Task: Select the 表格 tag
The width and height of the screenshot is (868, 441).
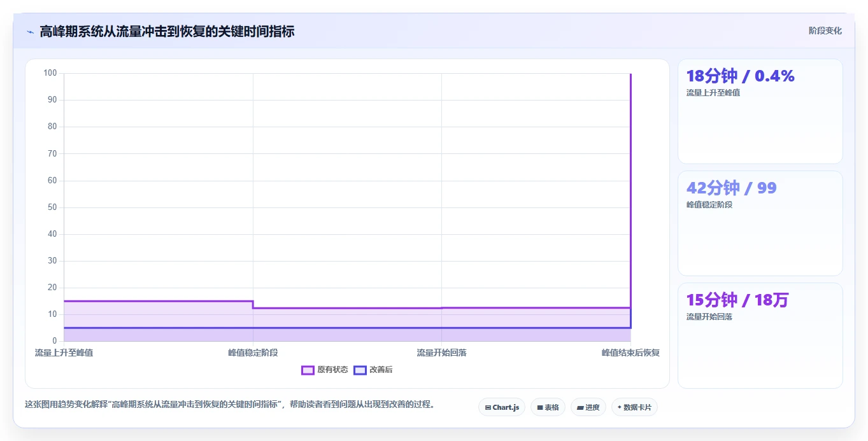Action: 548,407
